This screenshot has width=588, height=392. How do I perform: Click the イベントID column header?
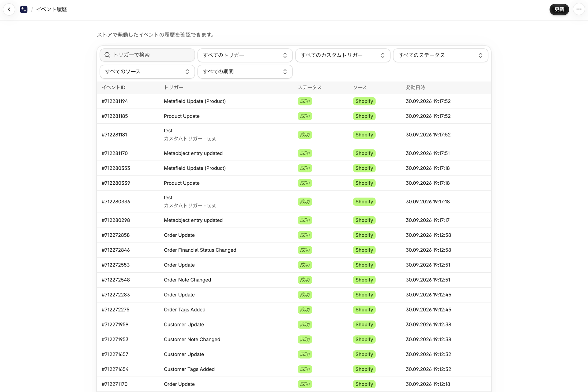[113, 88]
